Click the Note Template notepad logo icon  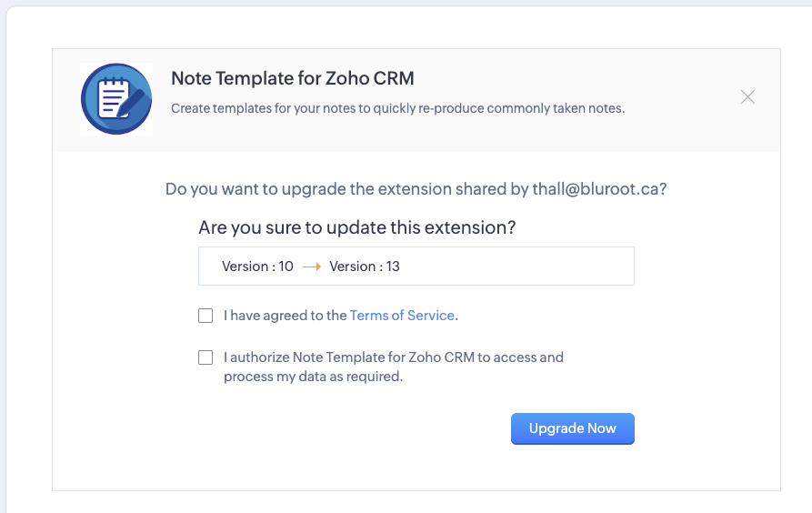pyautogui.click(x=115, y=99)
